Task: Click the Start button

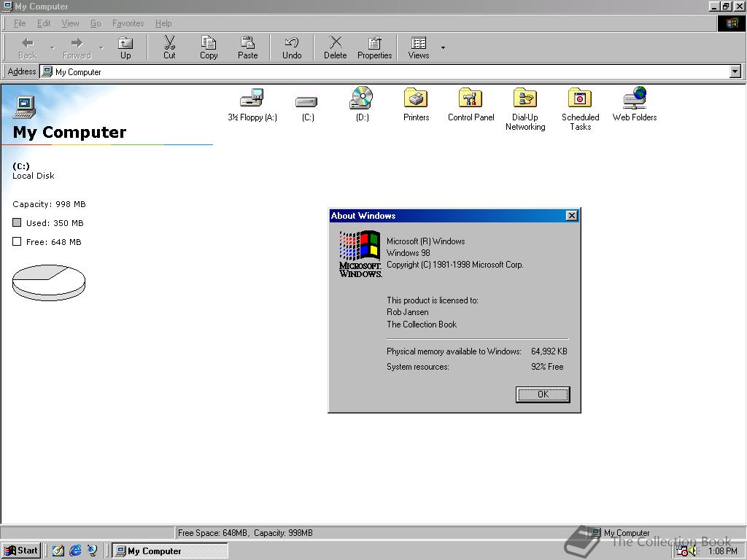Action: click(21, 551)
